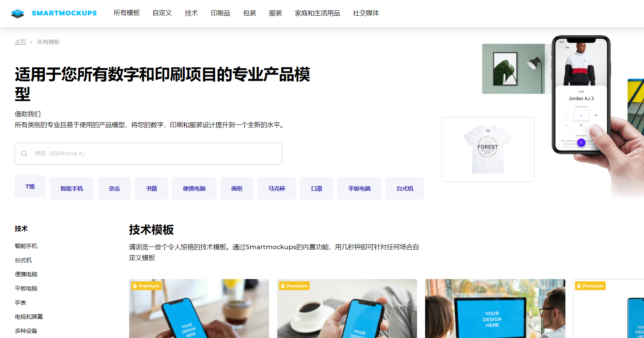The width and height of the screenshot is (644, 338).
Task: Open the 包装 navigation menu
Action: pyautogui.click(x=250, y=13)
